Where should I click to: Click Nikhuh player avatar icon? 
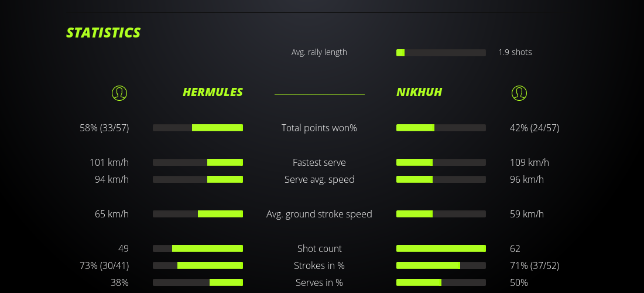pyautogui.click(x=519, y=93)
